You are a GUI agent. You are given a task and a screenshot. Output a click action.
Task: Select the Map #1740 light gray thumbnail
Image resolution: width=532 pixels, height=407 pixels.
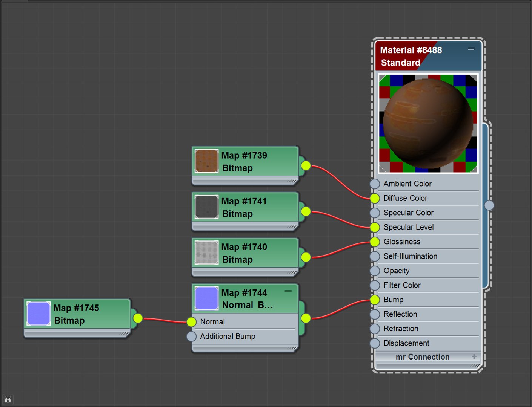[x=206, y=252]
